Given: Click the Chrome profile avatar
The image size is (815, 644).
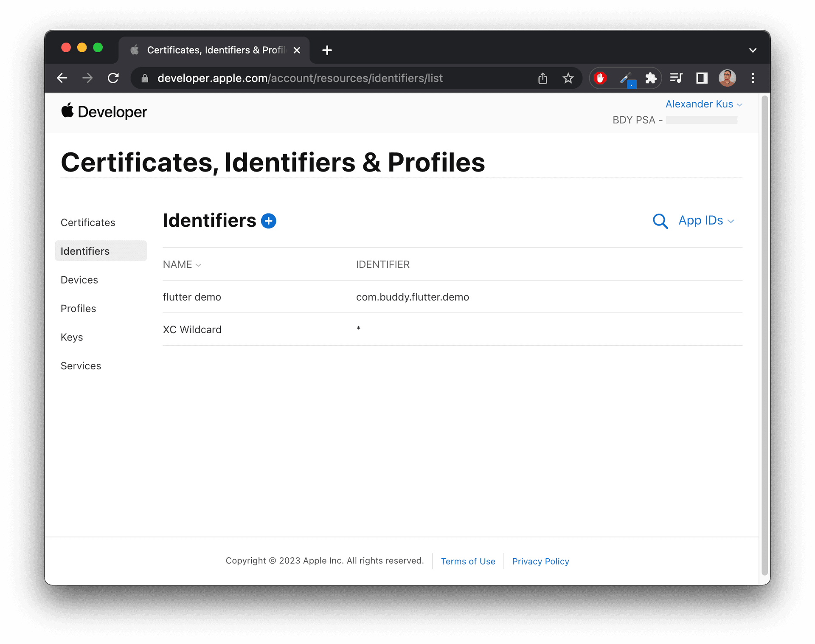Looking at the screenshot, I should [727, 78].
